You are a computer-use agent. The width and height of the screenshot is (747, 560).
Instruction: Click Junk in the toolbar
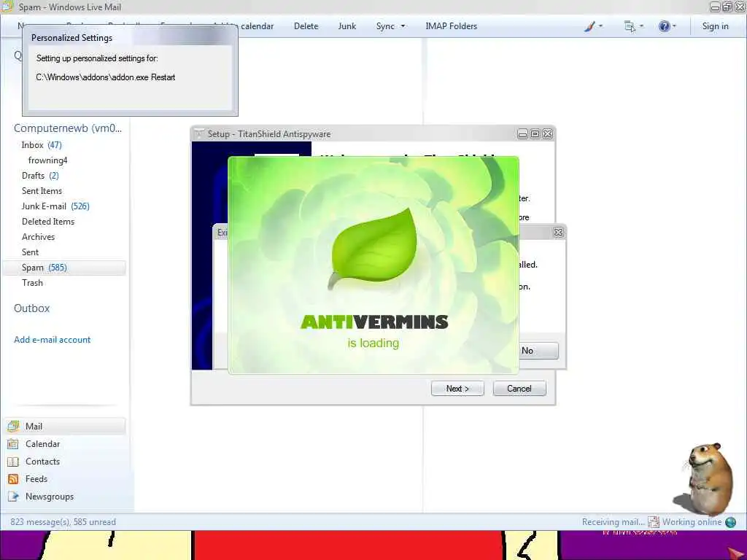(347, 26)
